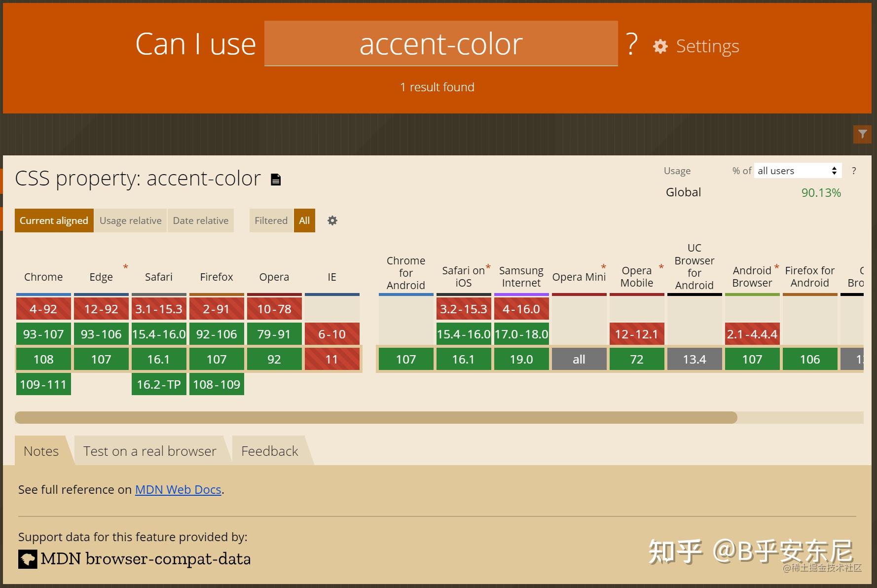
Task: Switch to Usage relative view
Action: [130, 220]
